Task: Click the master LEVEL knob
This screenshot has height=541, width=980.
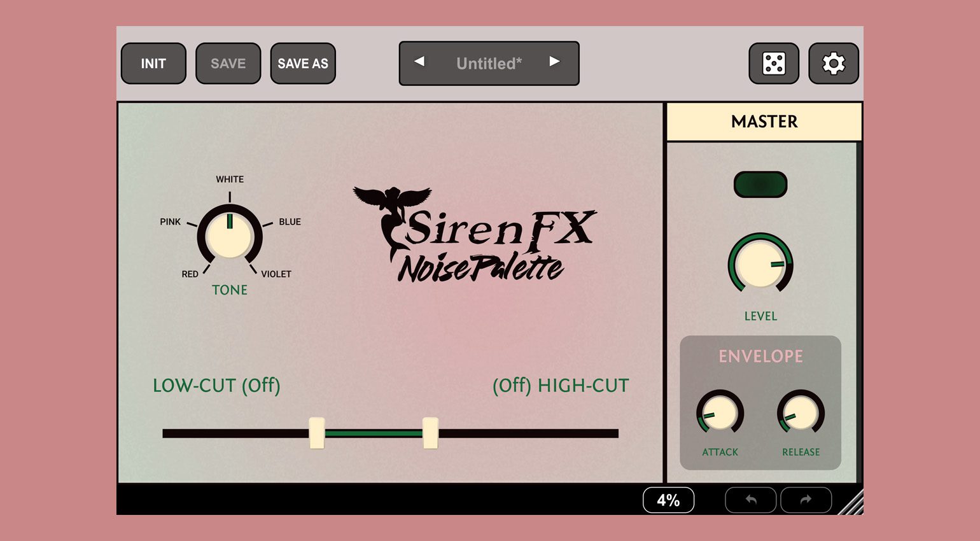Action: [760, 263]
